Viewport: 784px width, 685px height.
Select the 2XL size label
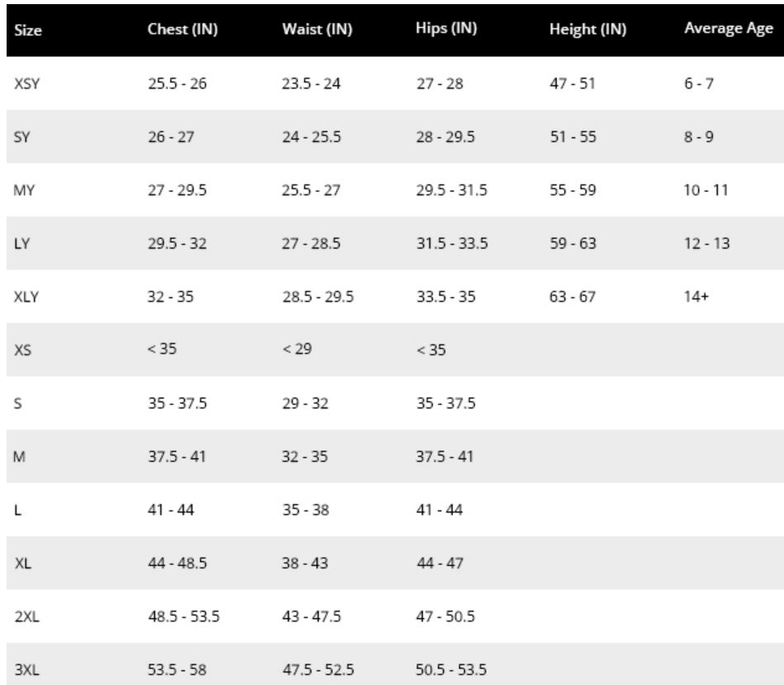point(26,616)
